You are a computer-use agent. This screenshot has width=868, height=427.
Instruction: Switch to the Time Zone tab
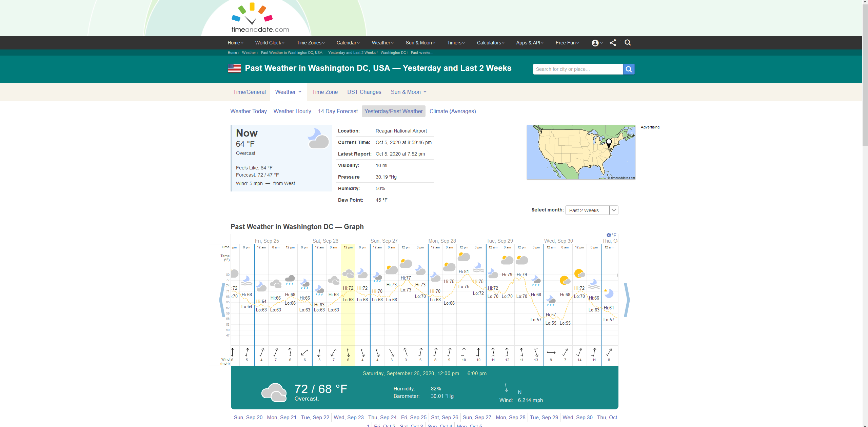click(325, 92)
